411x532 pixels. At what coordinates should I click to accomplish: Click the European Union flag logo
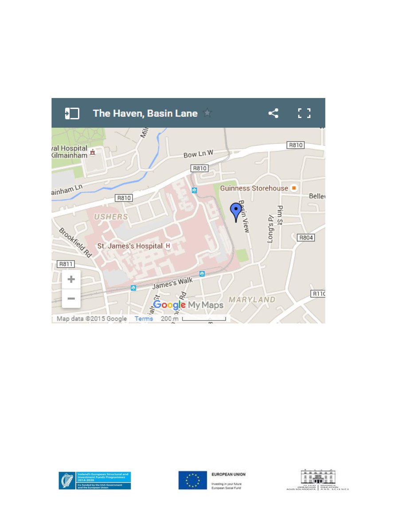(x=193, y=481)
